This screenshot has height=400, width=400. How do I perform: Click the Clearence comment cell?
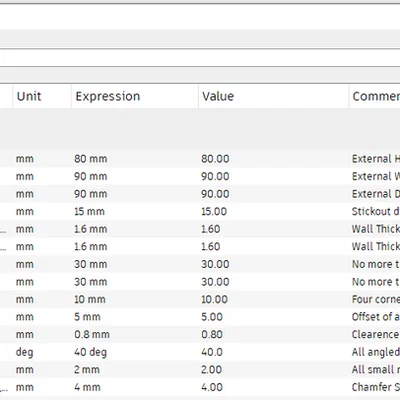[375, 334]
